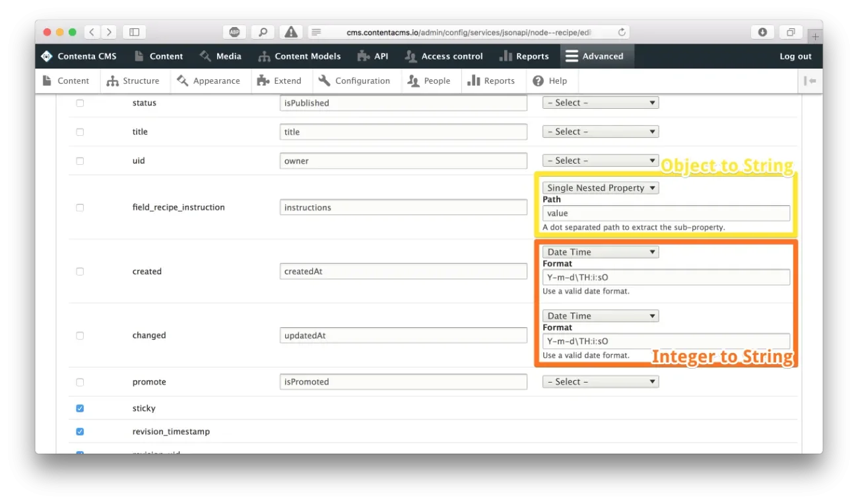Open the Appearance section
This screenshot has width=858, height=504.
(208, 80)
